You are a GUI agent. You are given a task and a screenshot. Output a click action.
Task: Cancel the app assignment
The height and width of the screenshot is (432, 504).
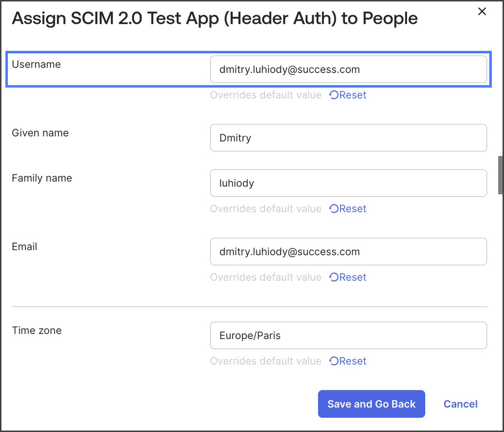point(460,404)
